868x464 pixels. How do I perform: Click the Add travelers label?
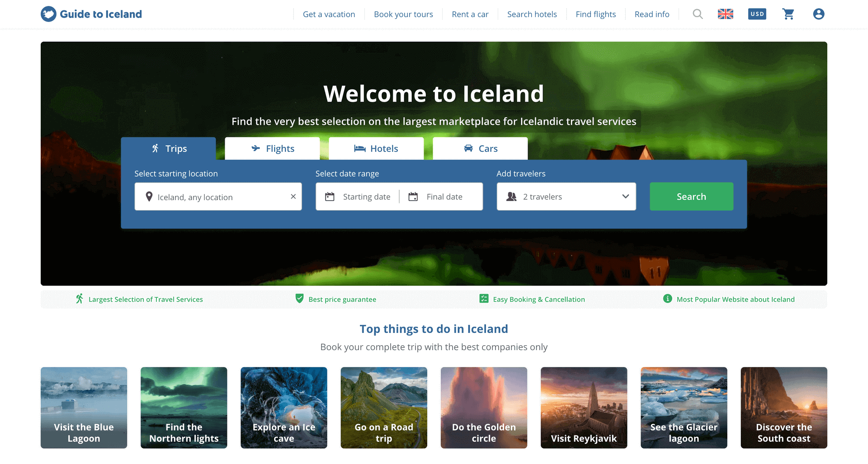click(x=521, y=173)
